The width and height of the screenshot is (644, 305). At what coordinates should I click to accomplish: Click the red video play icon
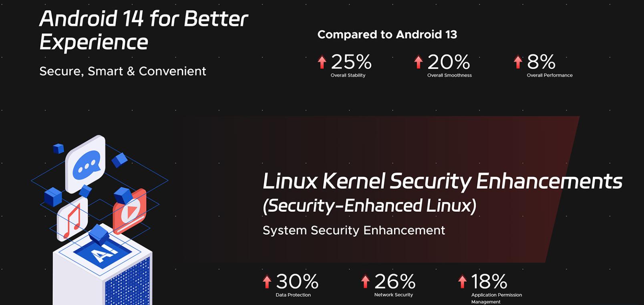[x=130, y=211]
